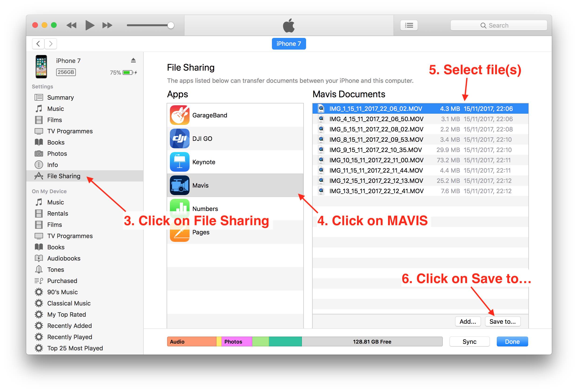Viewport: 578px width, 392px height.
Task: Open the Purchased playlist
Action: [x=84, y=281]
